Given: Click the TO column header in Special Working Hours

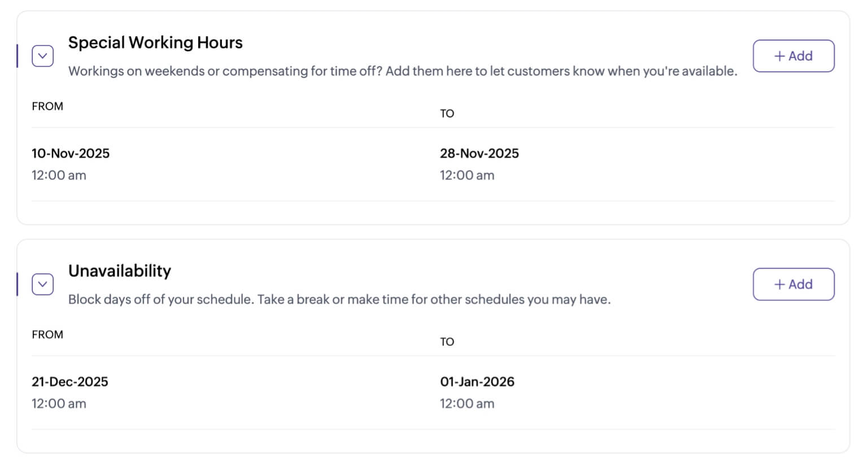Looking at the screenshot, I should [447, 114].
